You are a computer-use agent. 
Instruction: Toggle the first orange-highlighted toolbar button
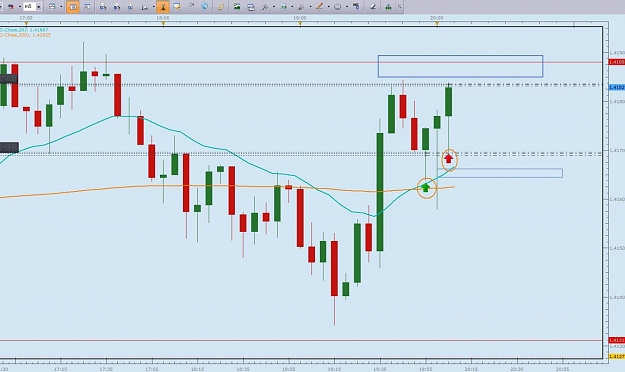click(x=73, y=6)
